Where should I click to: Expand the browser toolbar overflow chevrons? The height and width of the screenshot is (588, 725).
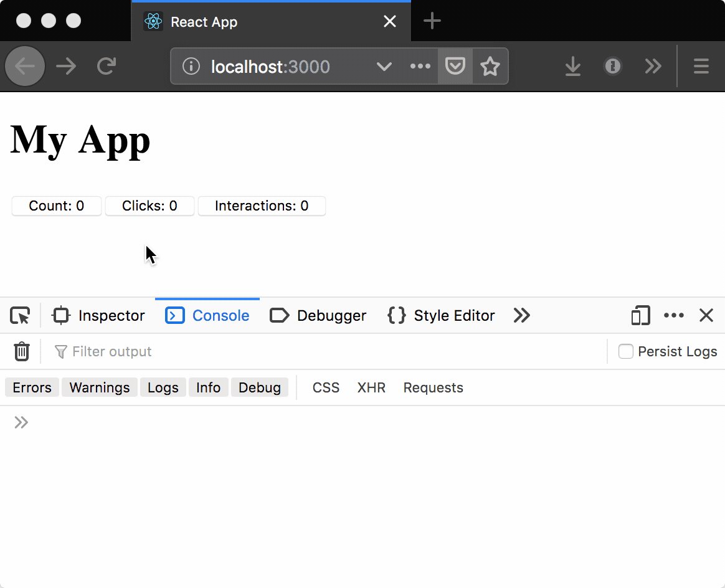[x=653, y=66]
